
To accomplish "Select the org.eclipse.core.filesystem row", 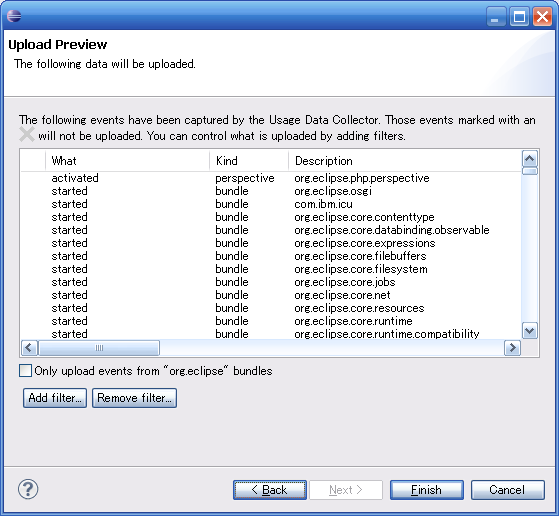I will [x=271, y=269].
